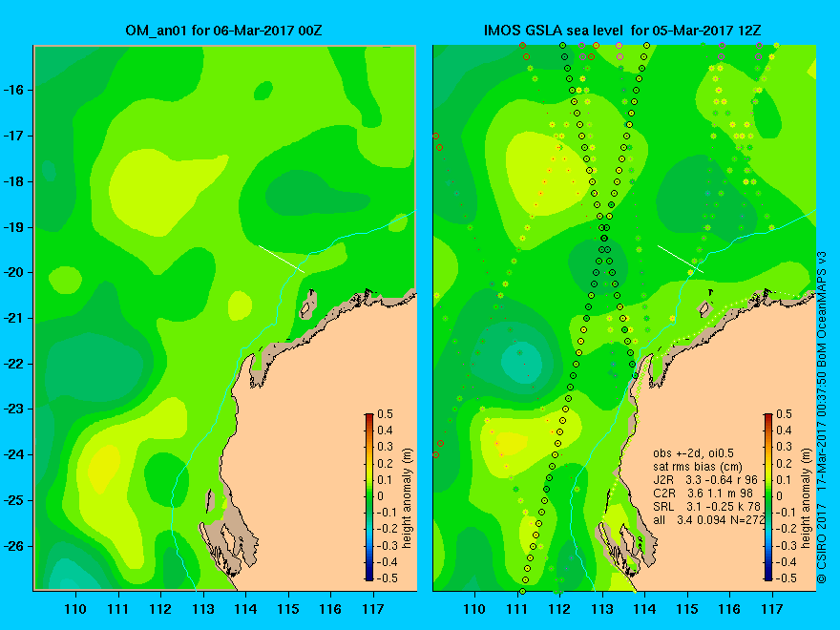Click the latitude label '-21'
The width and height of the screenshot is (840, 630).
11,318
